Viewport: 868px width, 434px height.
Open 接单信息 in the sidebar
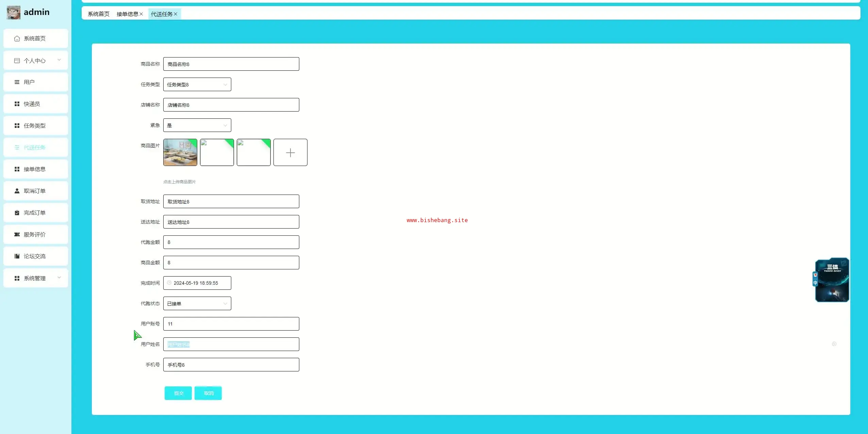coord(35,169)
